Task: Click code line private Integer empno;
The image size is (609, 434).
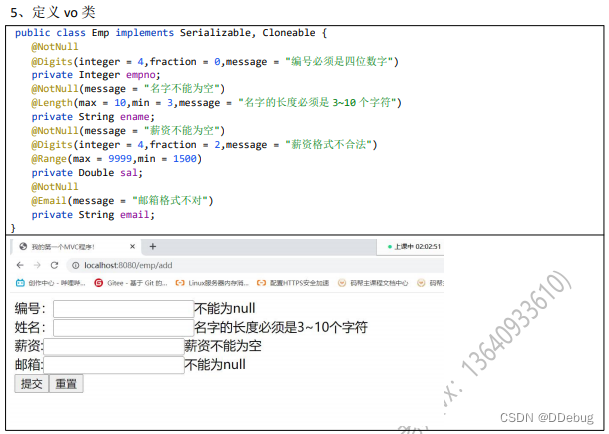Action: 96,75
